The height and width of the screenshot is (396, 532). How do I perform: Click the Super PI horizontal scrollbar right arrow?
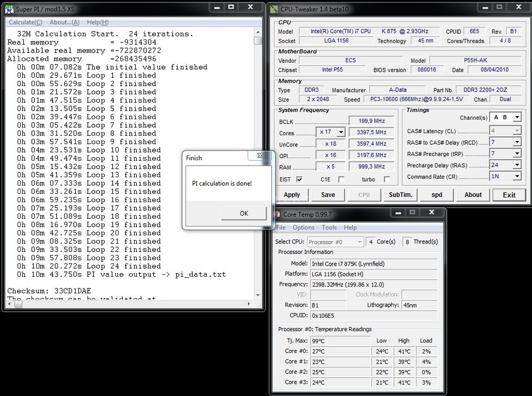click(x=249, y=304)
